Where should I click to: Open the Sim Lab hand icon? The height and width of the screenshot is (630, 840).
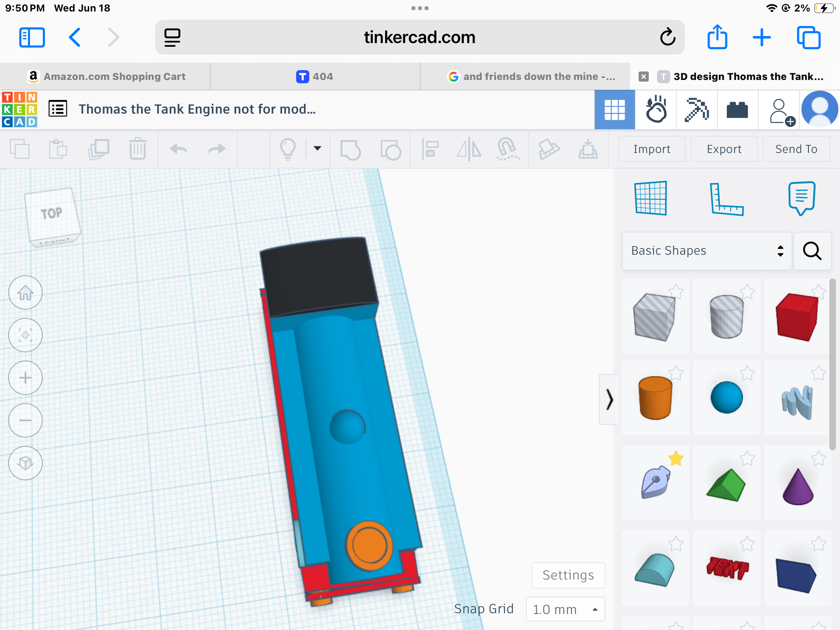656,110
